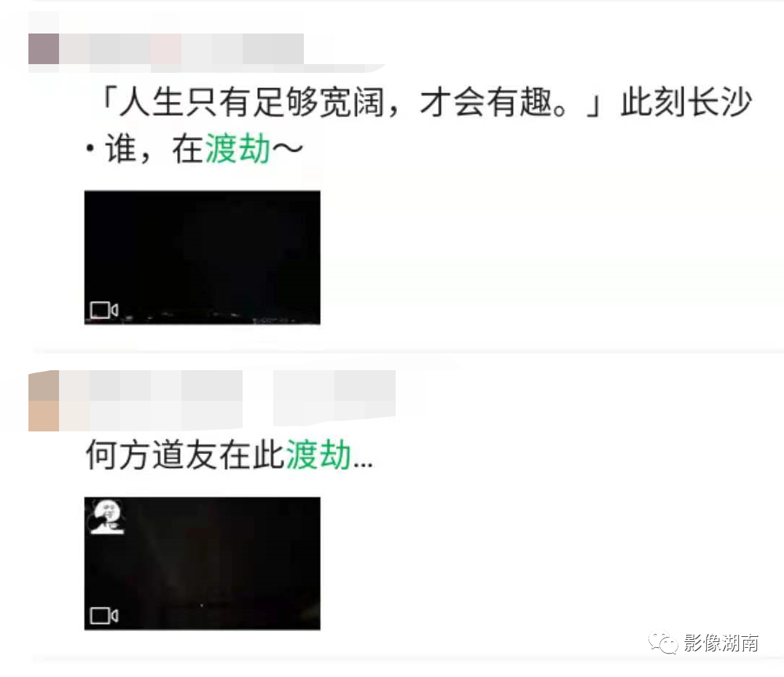Open green 渡劫 link in second post
784x677 pixels.
318,455
